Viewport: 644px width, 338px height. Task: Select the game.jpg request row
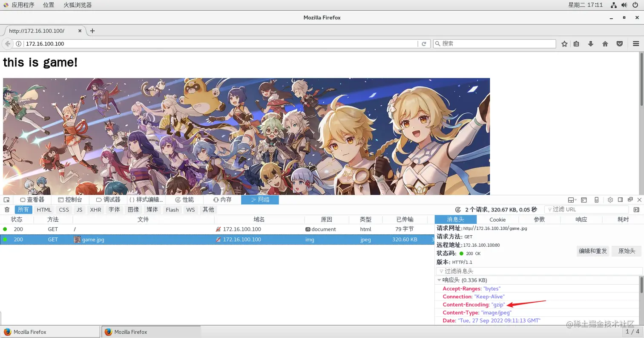point(217,240)
